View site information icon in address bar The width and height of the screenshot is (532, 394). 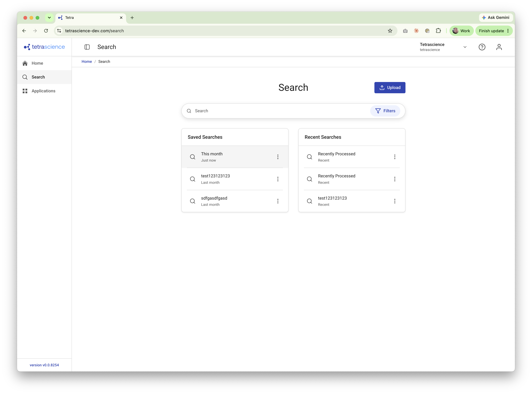coord(59,31)
